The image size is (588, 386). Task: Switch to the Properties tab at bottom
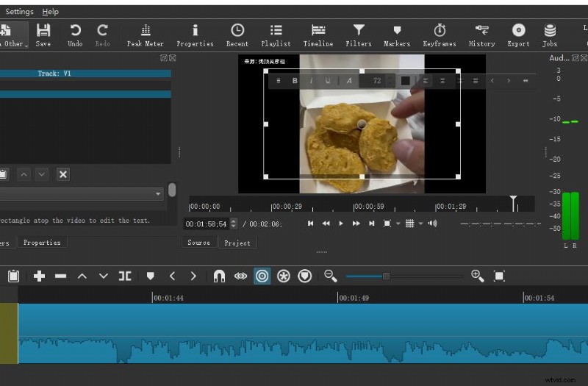[x=42, y=243]
